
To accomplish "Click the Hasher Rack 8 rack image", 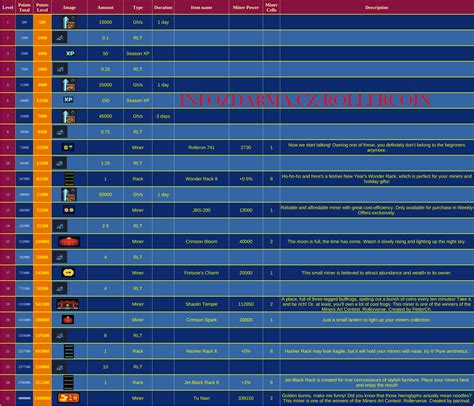I will point(69,351).
